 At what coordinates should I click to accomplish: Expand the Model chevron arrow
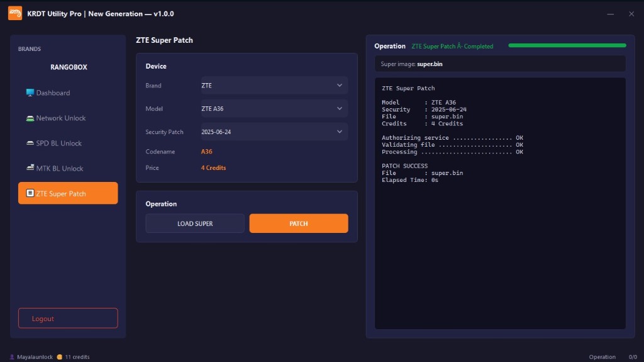click(339, 108)
